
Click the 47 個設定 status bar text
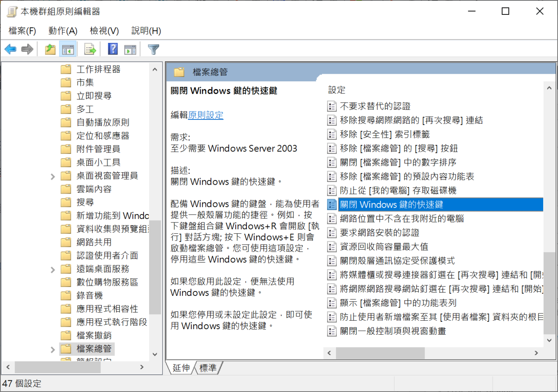22,384
